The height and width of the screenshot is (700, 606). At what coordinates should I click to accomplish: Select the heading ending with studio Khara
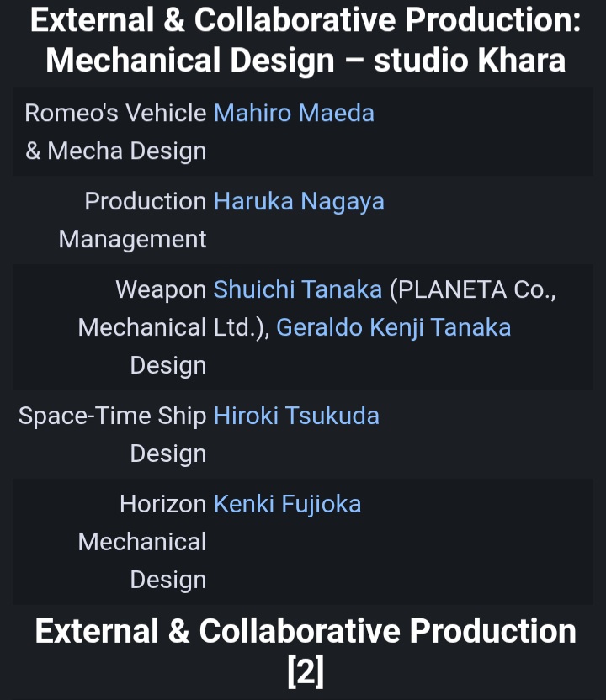click(x=306, y=40)
